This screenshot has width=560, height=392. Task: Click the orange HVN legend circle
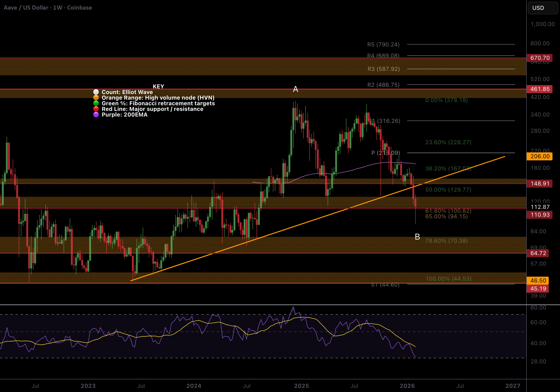click(96, 98)
